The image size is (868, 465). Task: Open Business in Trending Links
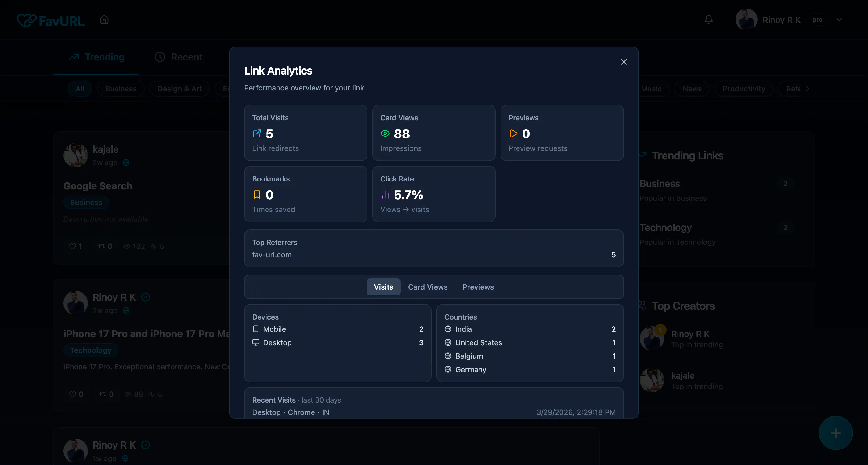(x=716, y=191)
